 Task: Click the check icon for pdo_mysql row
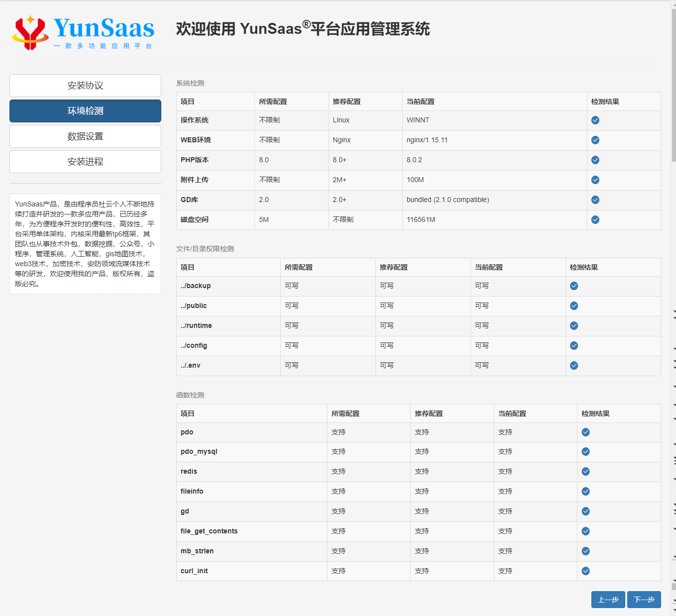click(585, 452)
